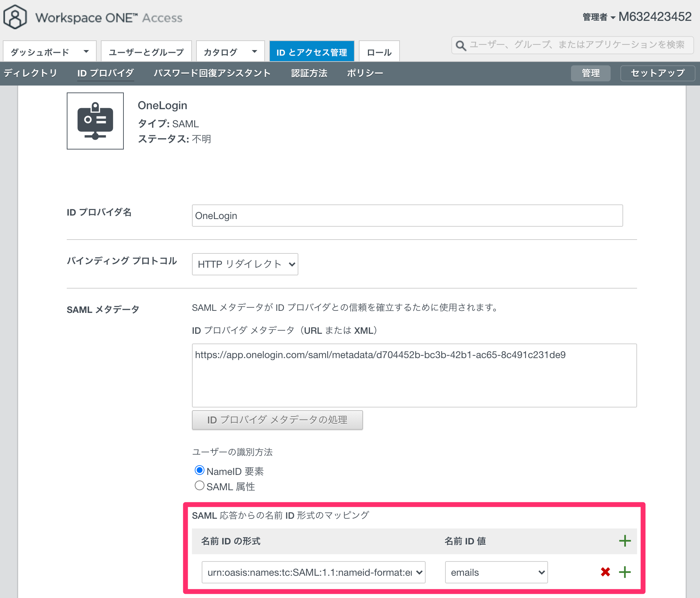Click the ユーザーの識別方法 label
Viewport: 700px width, 598px height.
[232, 452]
